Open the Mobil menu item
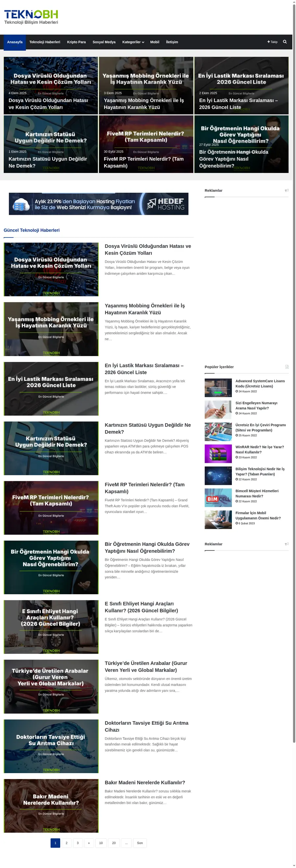This screenshot has width=296, height=868. click(x=155, y=42)
